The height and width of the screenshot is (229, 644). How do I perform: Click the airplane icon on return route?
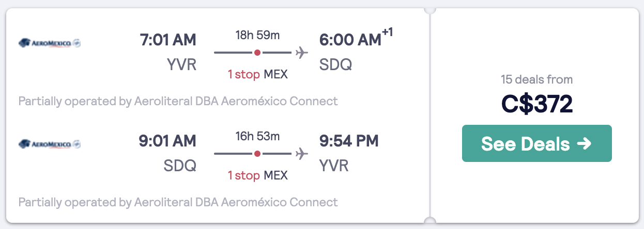(x=301, y=154)
